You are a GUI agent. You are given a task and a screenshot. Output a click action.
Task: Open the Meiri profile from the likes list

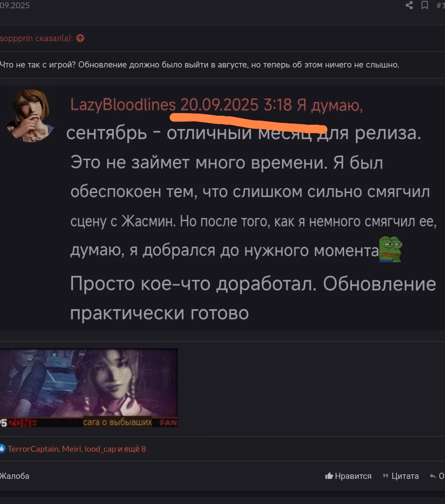click(71, 449)
